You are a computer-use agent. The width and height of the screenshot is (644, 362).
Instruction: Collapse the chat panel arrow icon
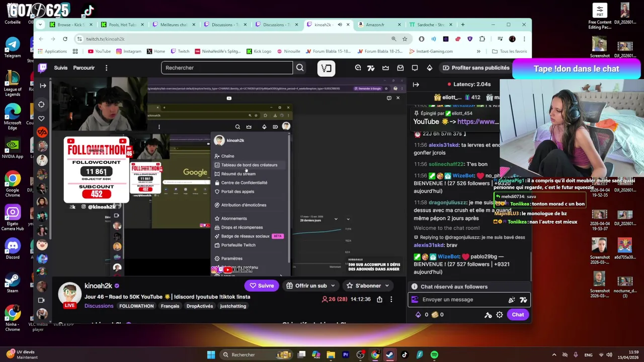click(x=416, y=84)
